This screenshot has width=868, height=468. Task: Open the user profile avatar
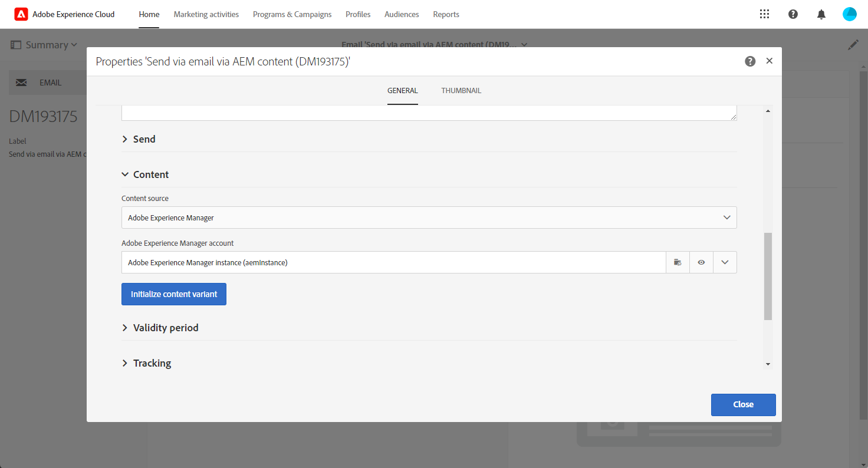[850, 14]
